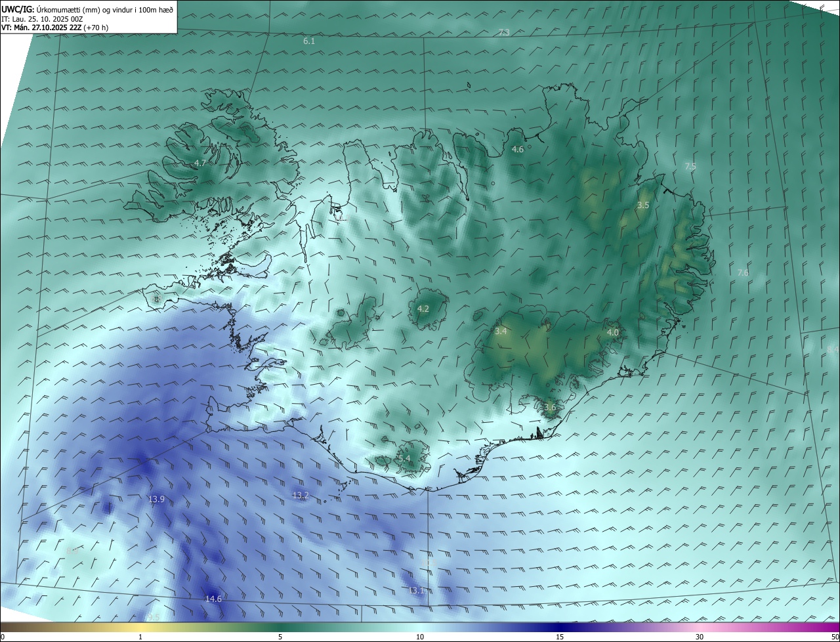Image resolution: width=840 pixels, height=642 pixels.
Task: Click the faint 9.5 value above the color bar
Action: [153, 618]
